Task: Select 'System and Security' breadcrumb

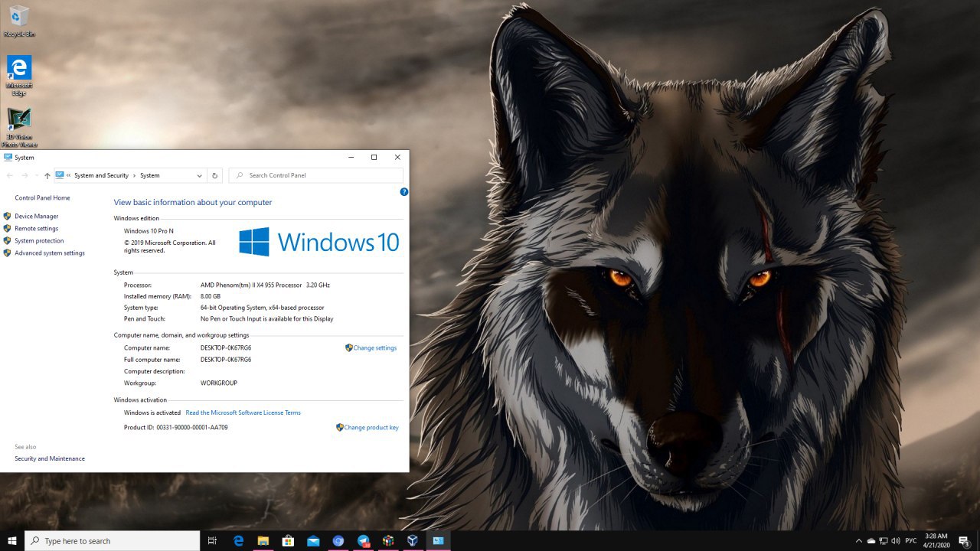Action: 101,175
